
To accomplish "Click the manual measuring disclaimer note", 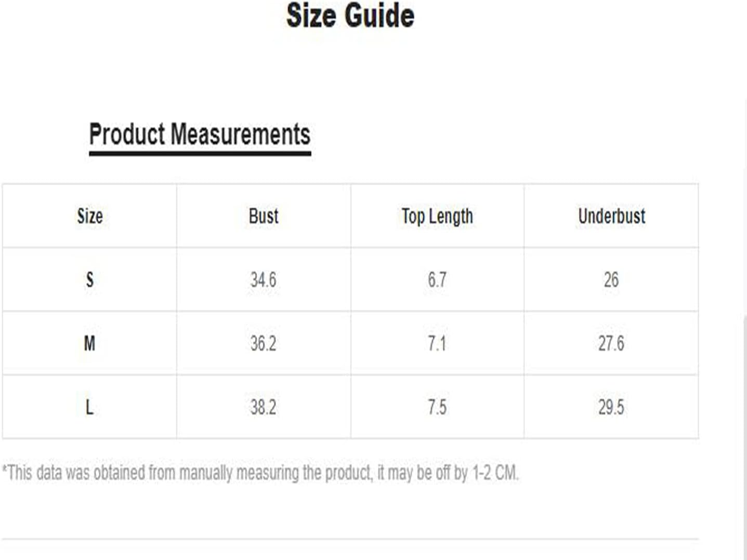I will [x=261, y=473].
